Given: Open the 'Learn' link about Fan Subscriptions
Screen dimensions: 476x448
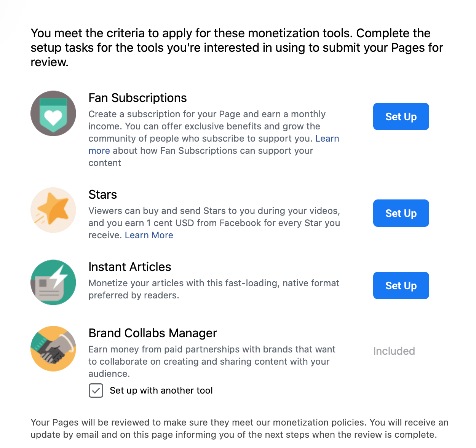Looking at the screenshot, I should point(327,139).
